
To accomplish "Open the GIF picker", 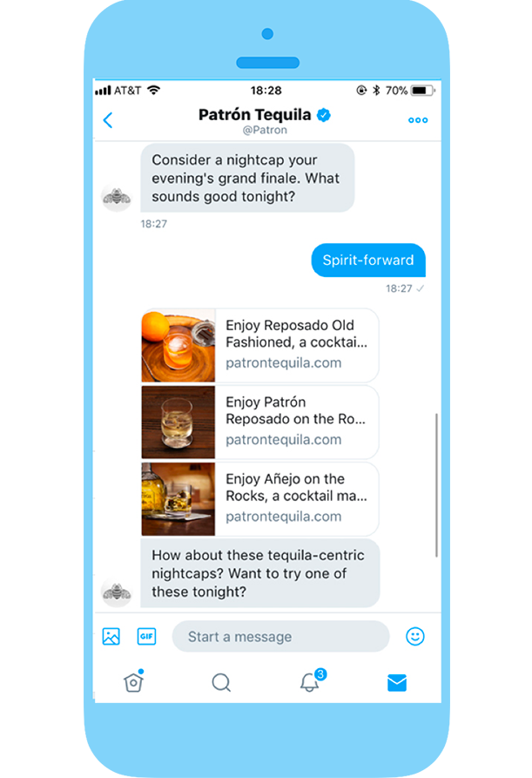I will pyautogui.click(x=146, y=636).
